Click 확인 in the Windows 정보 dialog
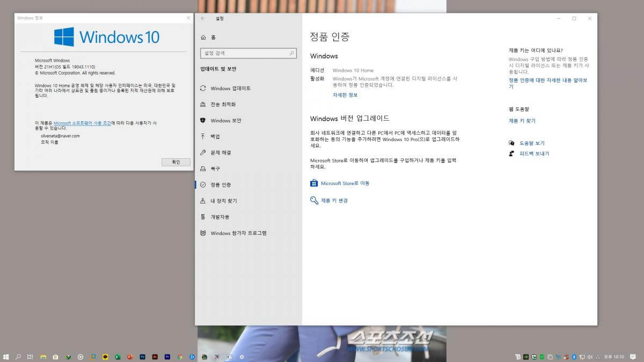The height and width of the screenshot is (362, 644). [175, 162]
